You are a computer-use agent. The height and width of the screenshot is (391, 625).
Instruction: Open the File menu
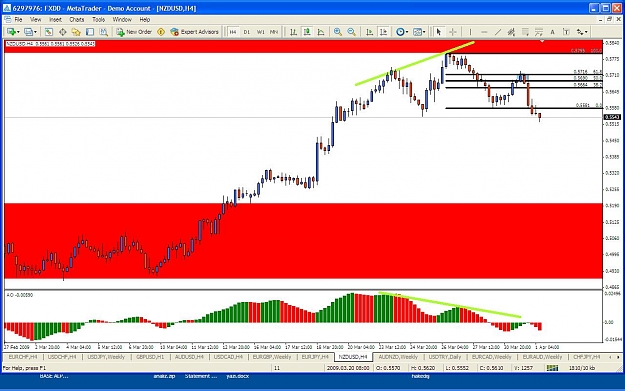pos(18,20)
